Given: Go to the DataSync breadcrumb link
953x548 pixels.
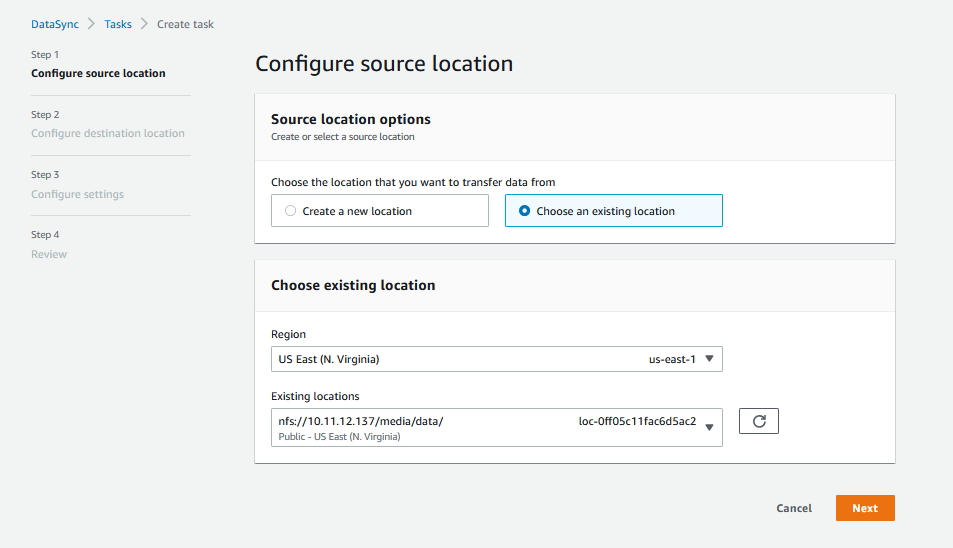Looking at the screenshot, I should pyautogui.click(x=55, y=24).
